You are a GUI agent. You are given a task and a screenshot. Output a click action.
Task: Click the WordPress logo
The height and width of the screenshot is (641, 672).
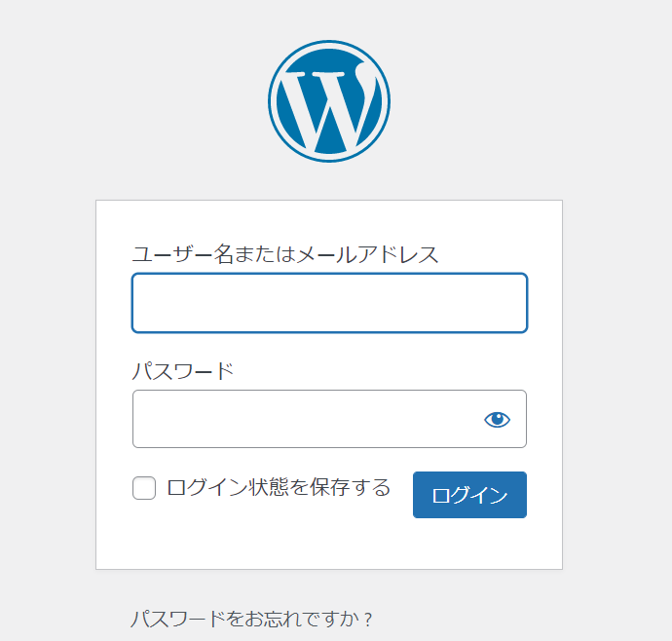pos(329,101)
